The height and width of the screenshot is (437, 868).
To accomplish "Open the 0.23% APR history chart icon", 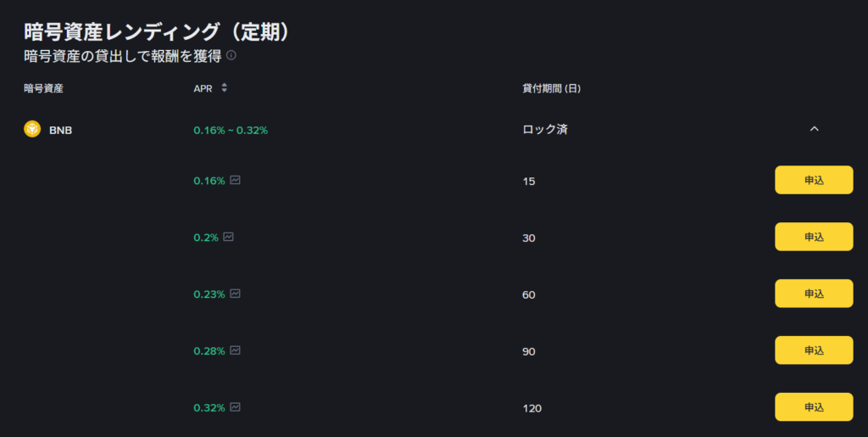I will (235, 294).
